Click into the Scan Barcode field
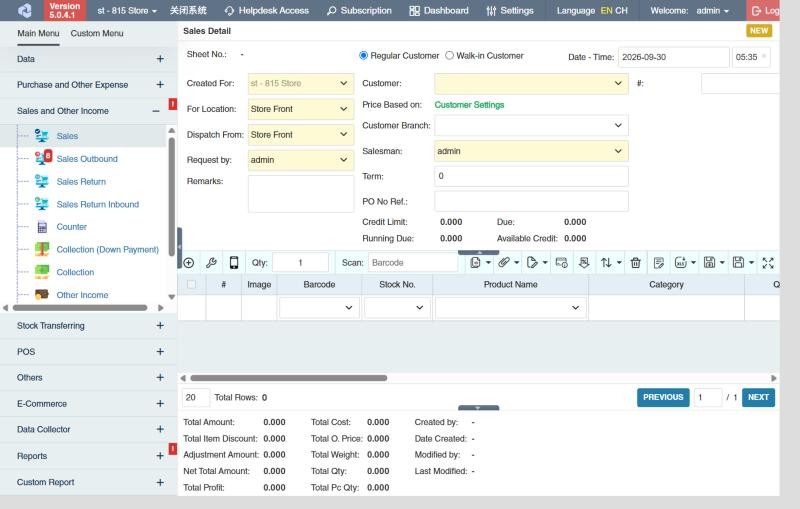The height and width of the screenshot is (509, 800). [x=413, y=263]
